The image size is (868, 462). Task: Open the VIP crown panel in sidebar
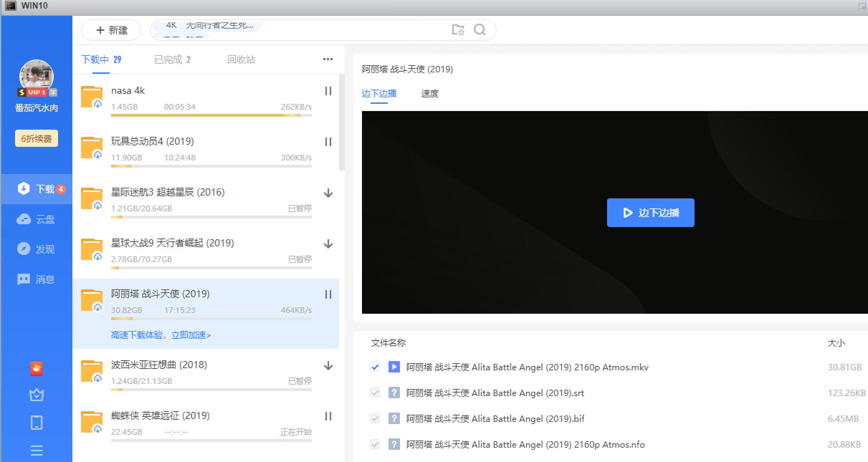click(36, 394)
